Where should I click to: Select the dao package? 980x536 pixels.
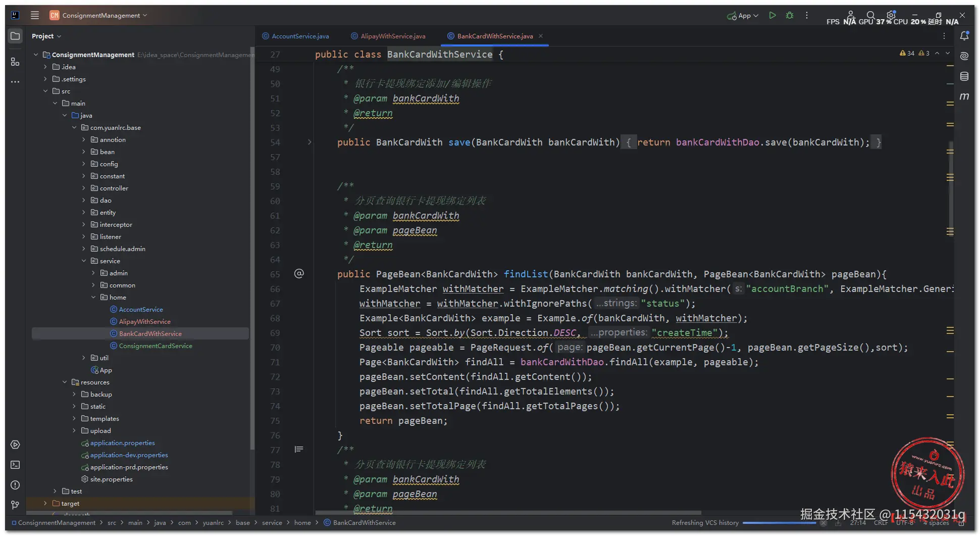point(106,200)
